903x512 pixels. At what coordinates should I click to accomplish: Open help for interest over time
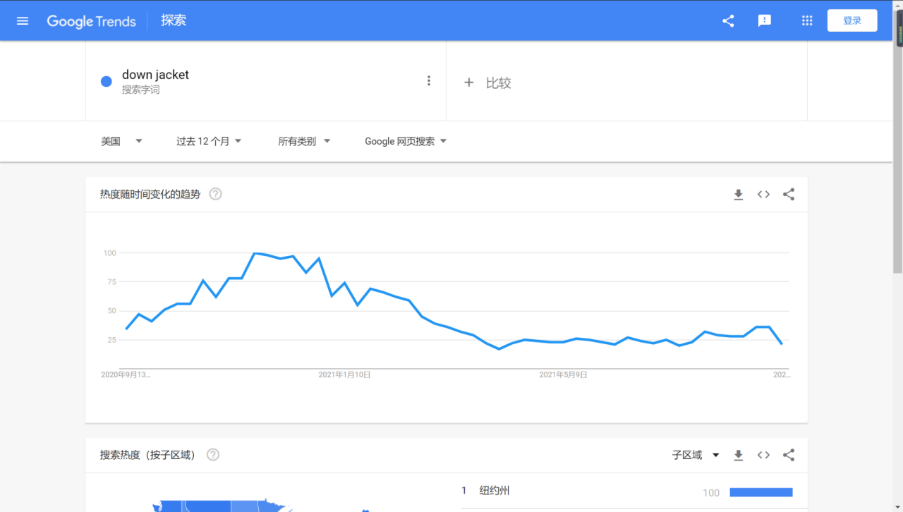tap(215, 194)
